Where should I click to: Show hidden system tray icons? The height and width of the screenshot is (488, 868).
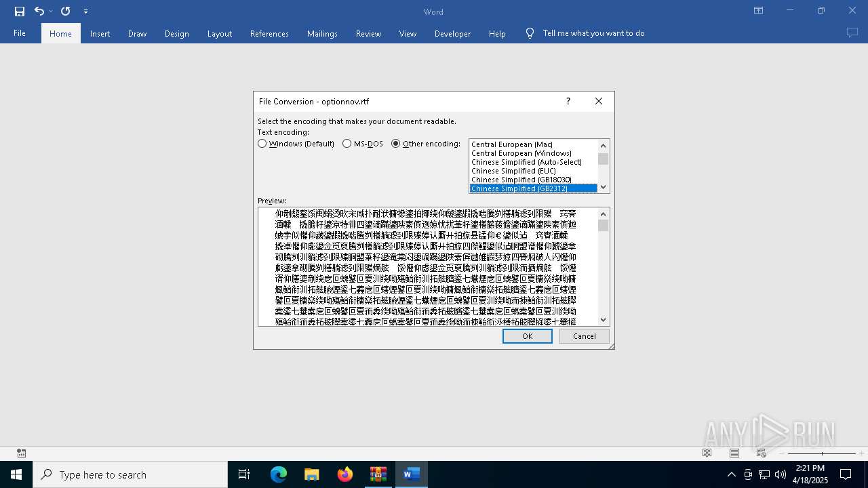pyautogui.click(x=731, y=474)
